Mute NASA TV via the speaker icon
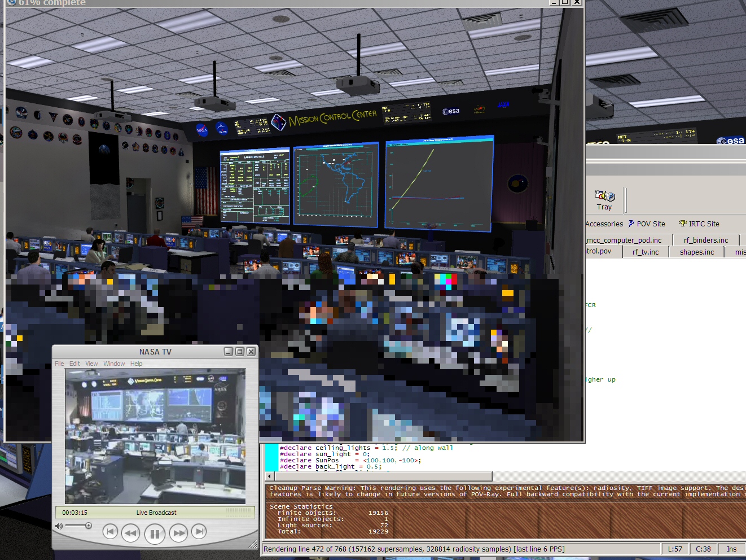Viewport: 746px width, 560px height. pos(59,526)
